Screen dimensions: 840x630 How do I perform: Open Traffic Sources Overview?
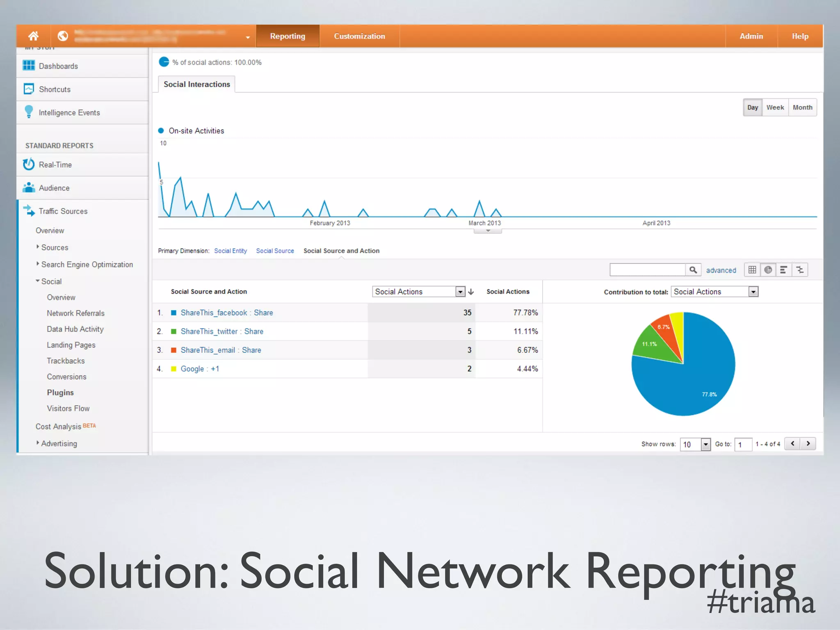50,231
